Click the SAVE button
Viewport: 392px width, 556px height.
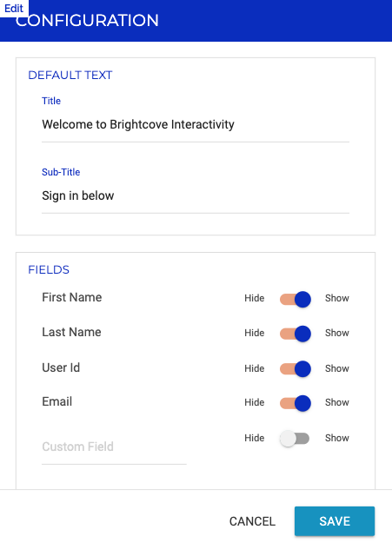(335, 521)
